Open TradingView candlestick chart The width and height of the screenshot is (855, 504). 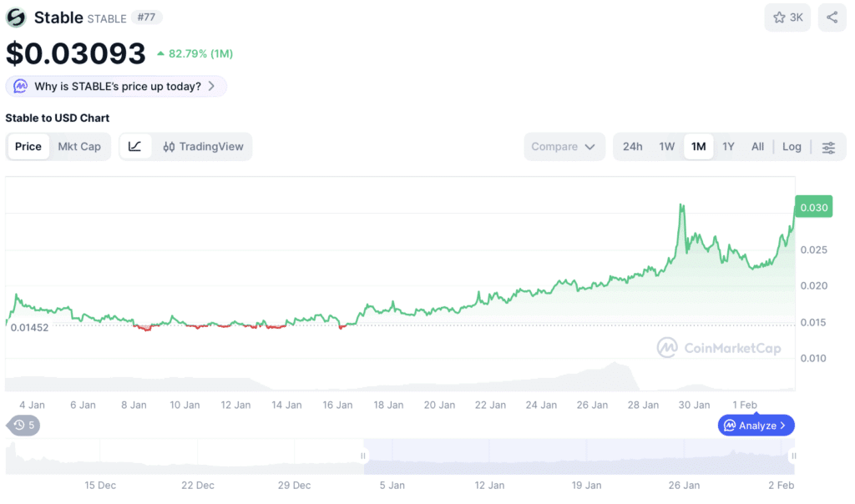(x=203, y=147)
